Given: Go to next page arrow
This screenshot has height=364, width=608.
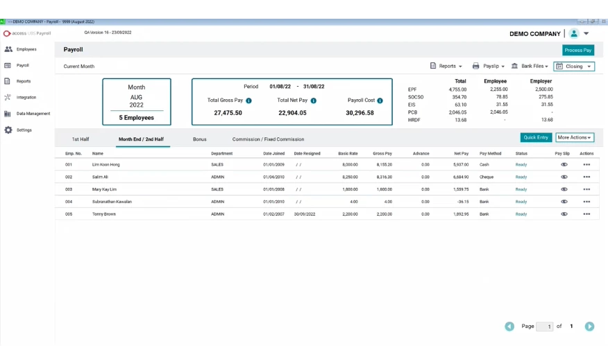Looking at the screenshot, I should click(x=589, y=327).
